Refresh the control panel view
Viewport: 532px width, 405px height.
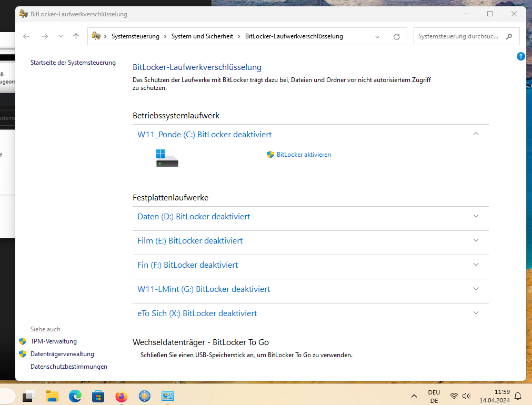[x=396, y=37]
